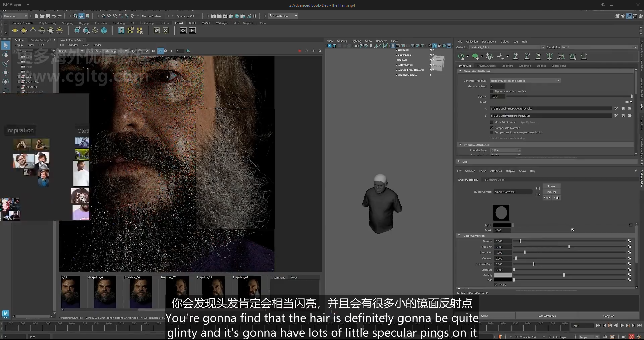
Task: Open the Description beard dropdown
Action: click(x=599, y=47)
